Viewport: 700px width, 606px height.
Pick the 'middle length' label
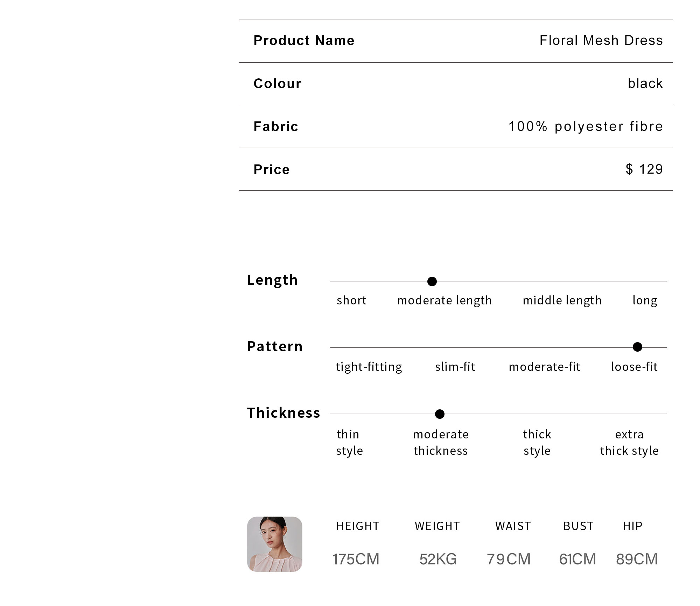(x=562, y=301)
